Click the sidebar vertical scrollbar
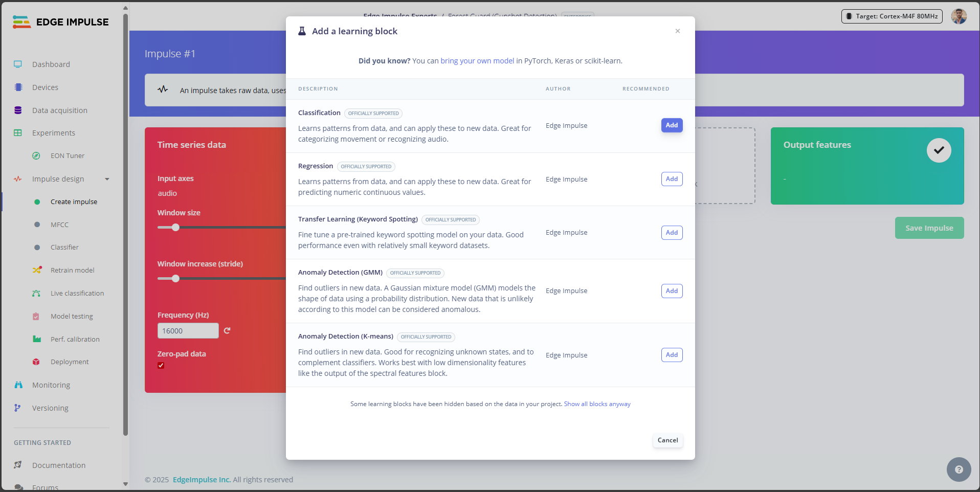The image size is (980, 492). click(x=125, y=225)
